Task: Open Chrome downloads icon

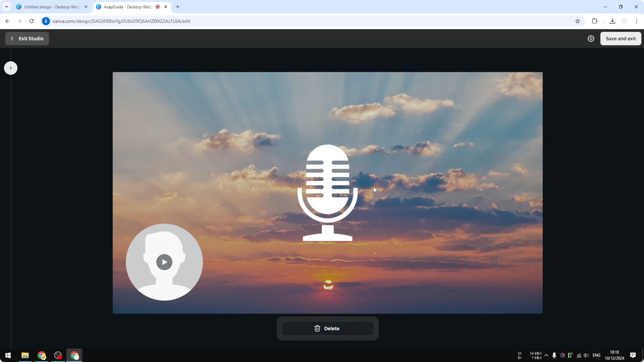Action: 612,21
